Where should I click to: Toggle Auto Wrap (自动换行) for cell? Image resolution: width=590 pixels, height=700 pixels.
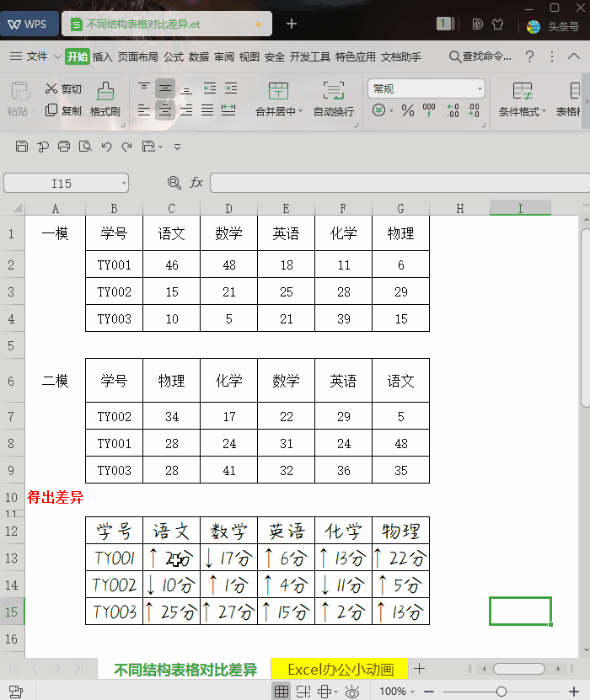point(333,99)
